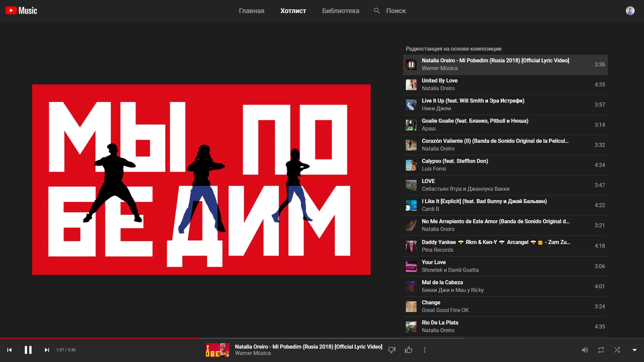Click the Live It Up thumbnail
This screenshot has width=644, height=362.
411,105
